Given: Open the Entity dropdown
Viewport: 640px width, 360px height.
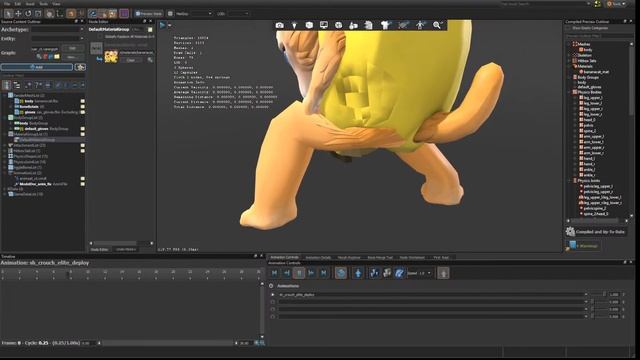Looking at the screenshot, I should pos(58,38).
